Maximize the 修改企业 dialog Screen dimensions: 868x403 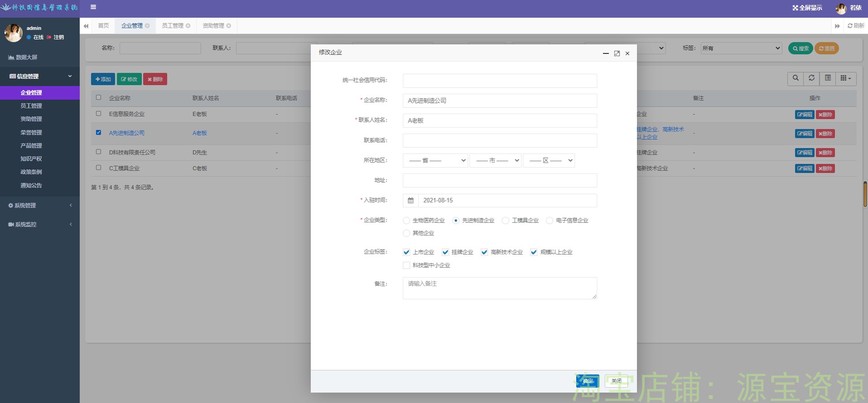pyautogui.click(x=617, y=53)
